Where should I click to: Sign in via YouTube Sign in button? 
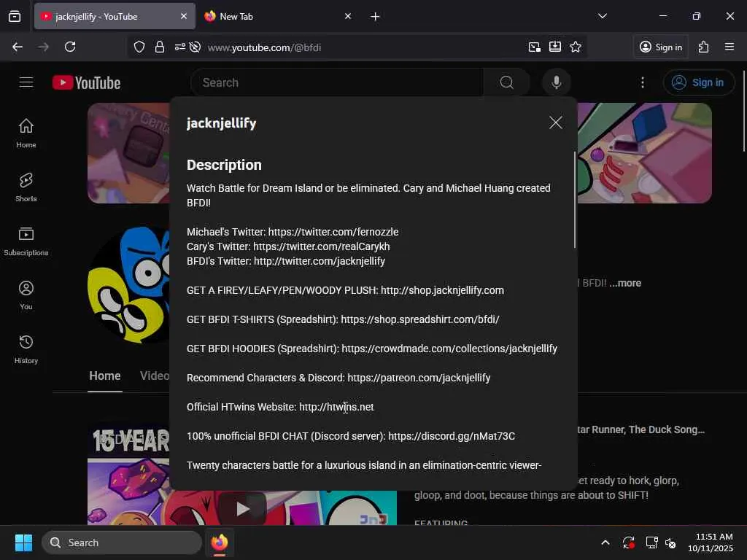698,82
